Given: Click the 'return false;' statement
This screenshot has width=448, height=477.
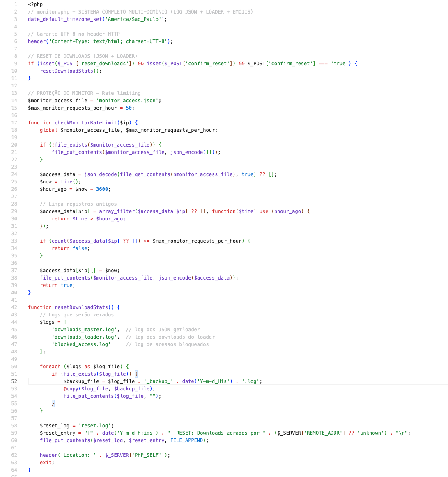Looking at the screenshot, I should pyautogui.click(x=70, y=248).
